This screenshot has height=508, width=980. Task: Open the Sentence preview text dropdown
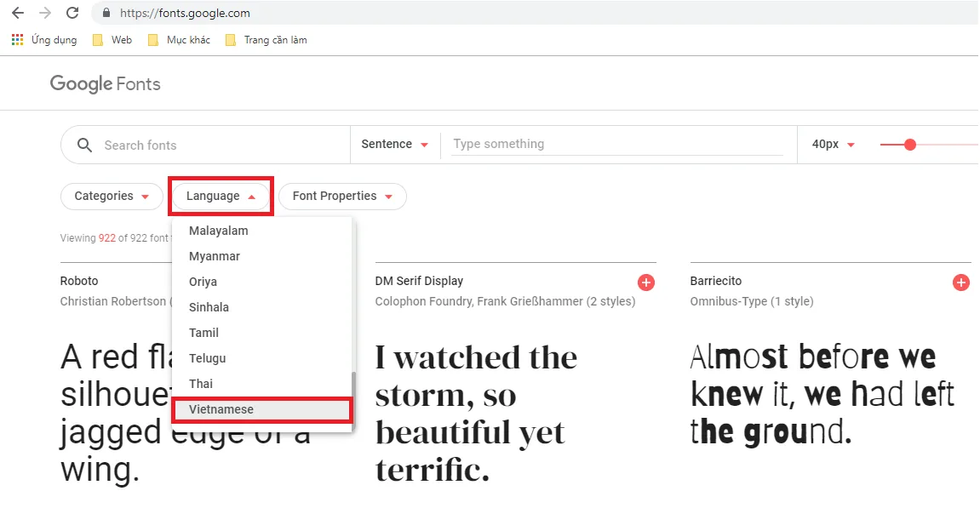click(394, 145)
